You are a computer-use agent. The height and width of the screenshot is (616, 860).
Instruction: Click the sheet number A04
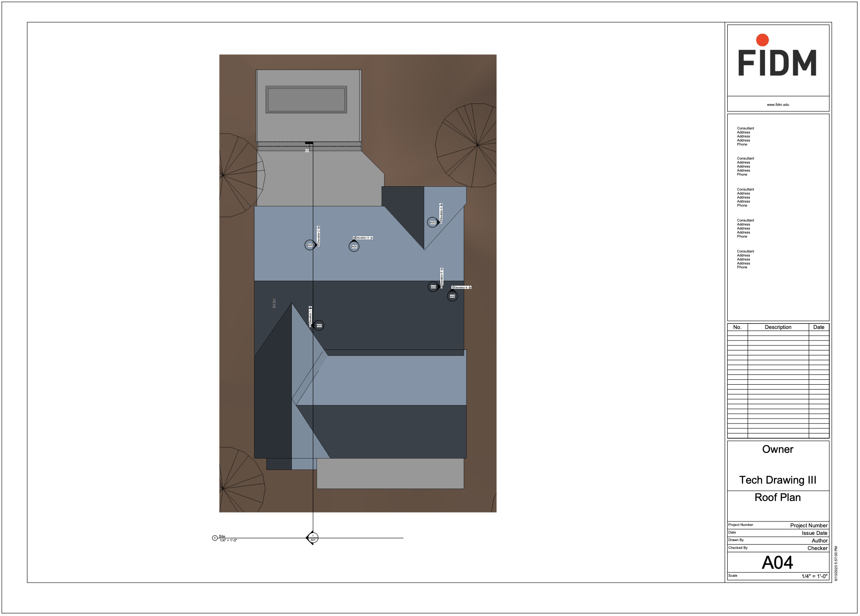coord(778,563)
